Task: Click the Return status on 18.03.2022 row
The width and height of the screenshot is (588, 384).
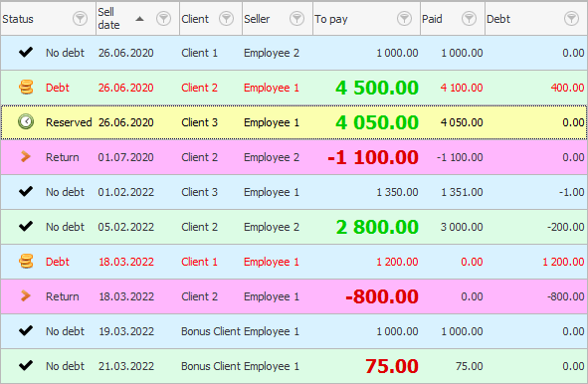Action: [x=63, y=296]
